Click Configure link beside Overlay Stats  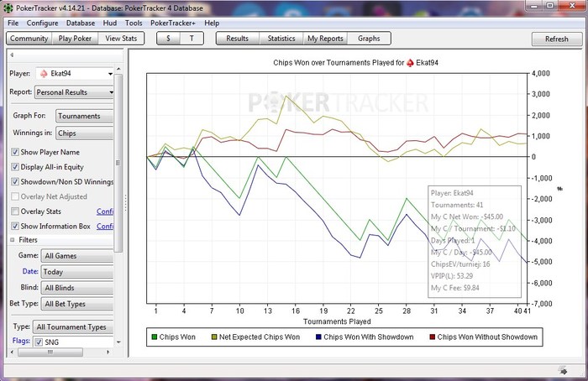point(105,211)
